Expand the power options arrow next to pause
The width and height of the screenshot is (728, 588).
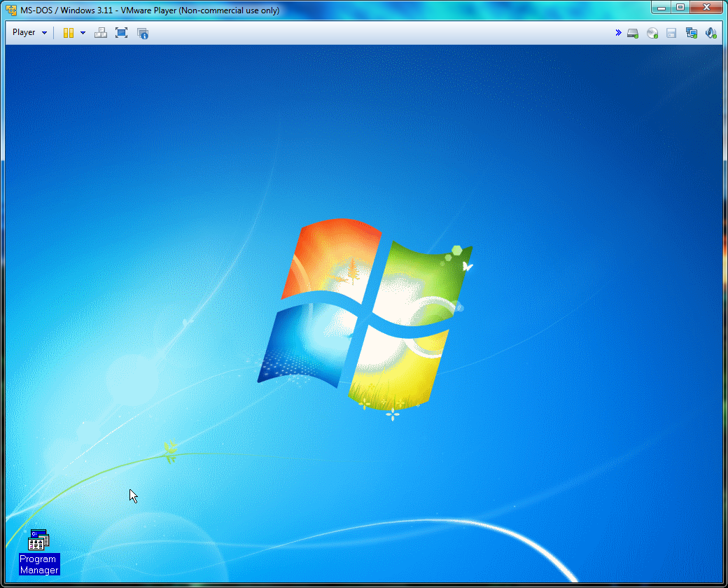coord(83,33)
